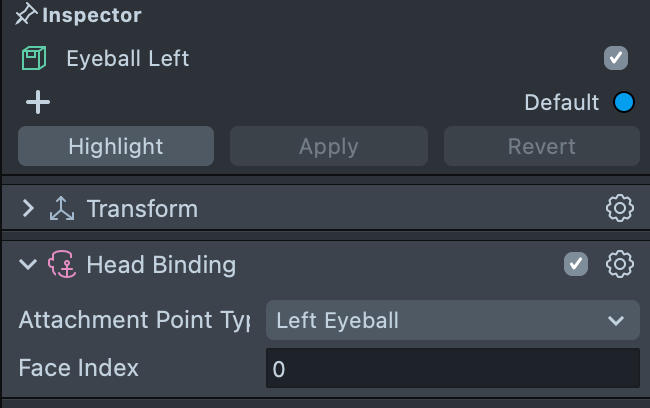Click the pink Head Binding component icon
Viewport: 650px width, 408px height.
[x=62, y=265]
